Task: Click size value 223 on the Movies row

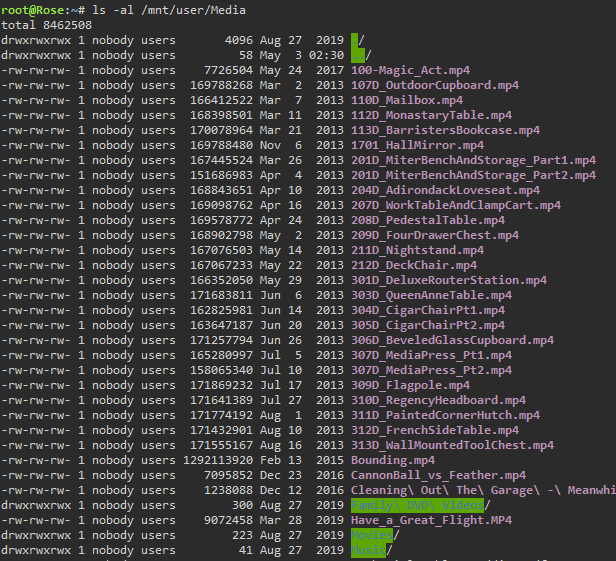Action: (x=242, y=535)
